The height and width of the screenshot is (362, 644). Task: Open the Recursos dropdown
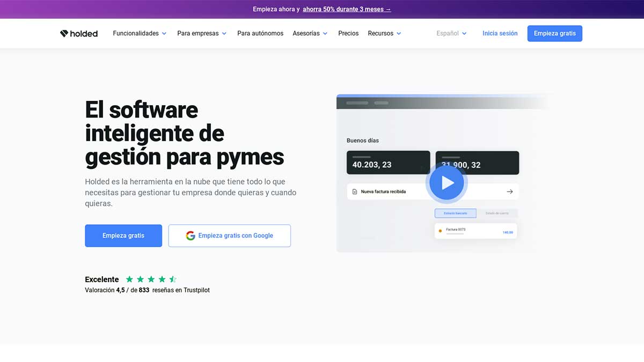(384, 33)
